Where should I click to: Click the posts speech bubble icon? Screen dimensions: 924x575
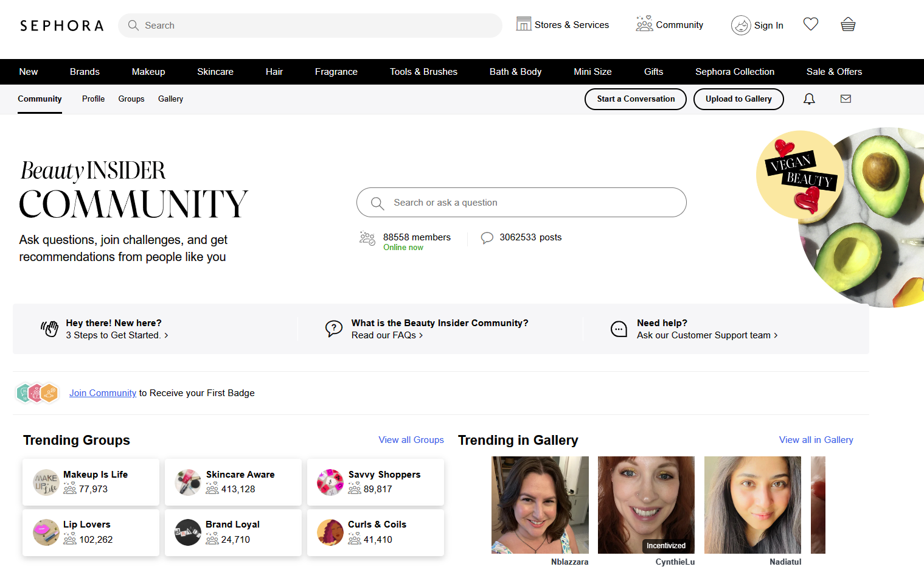tap(487, 238)
